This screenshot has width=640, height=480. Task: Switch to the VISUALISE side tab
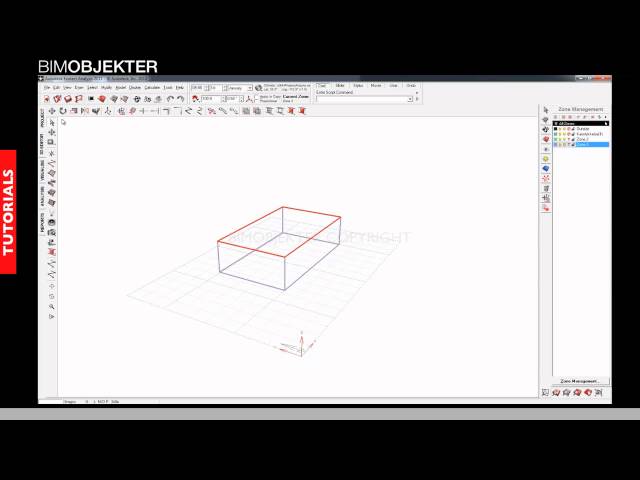[x=42, y=171]
